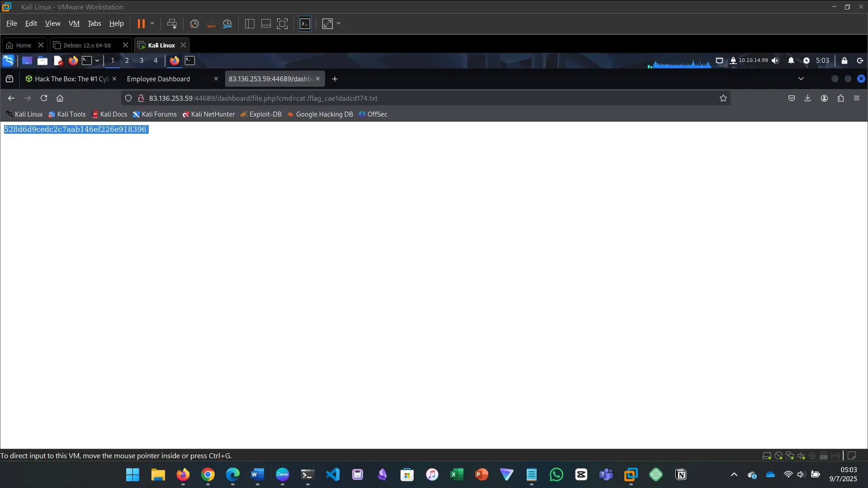Take a VM snapshot icon
The height and width of the screenshot is (488, 868).
point(194,23)
